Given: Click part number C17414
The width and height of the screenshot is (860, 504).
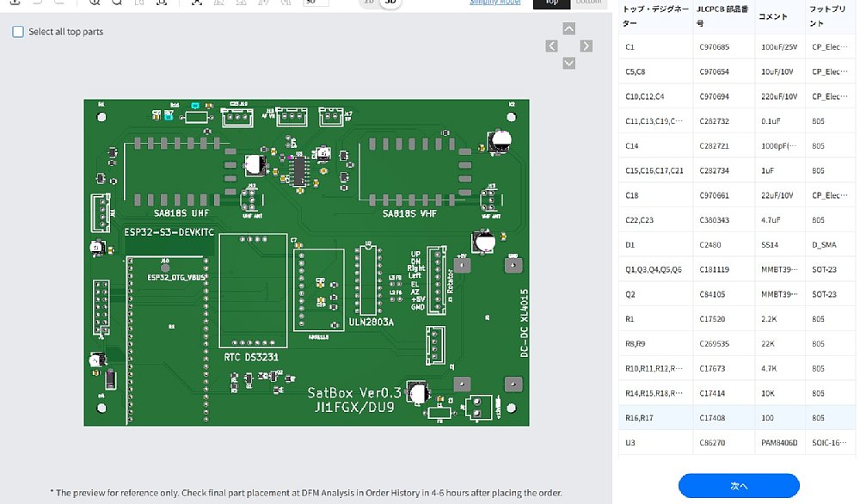Looking at the screenshot, I should [x=712, y=393].
